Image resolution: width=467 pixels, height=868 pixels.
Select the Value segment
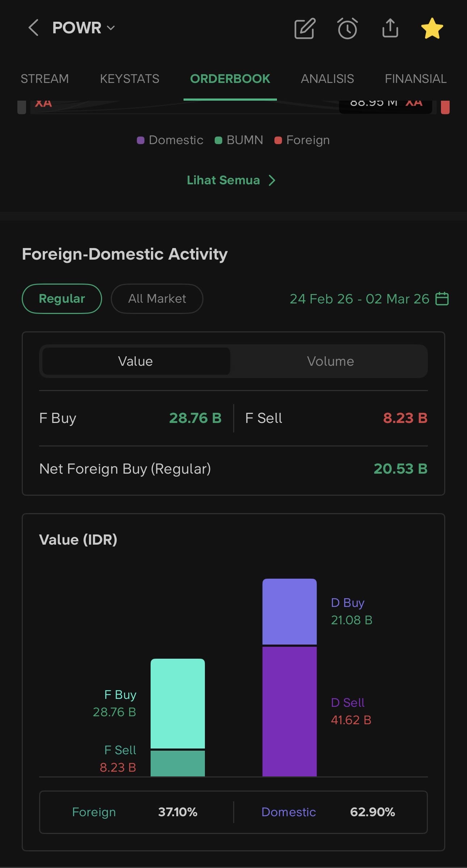pos(136,361)
